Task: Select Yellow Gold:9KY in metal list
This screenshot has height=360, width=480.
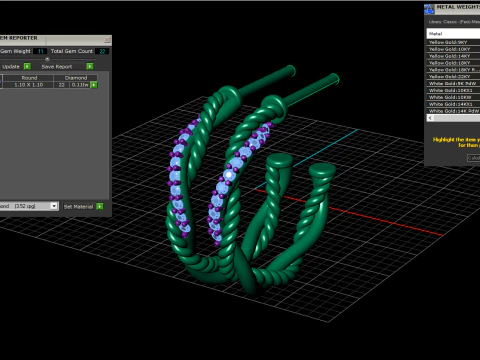Action: tap(453, 42)
